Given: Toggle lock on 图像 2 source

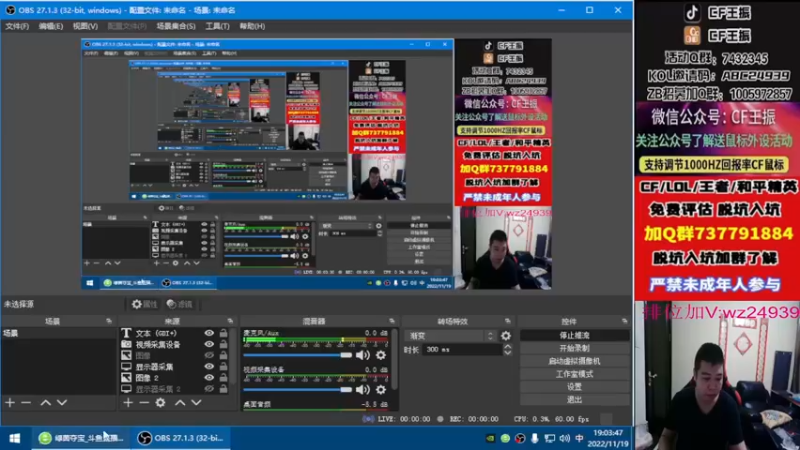Looking at the screenshot, I should (223, 378).
